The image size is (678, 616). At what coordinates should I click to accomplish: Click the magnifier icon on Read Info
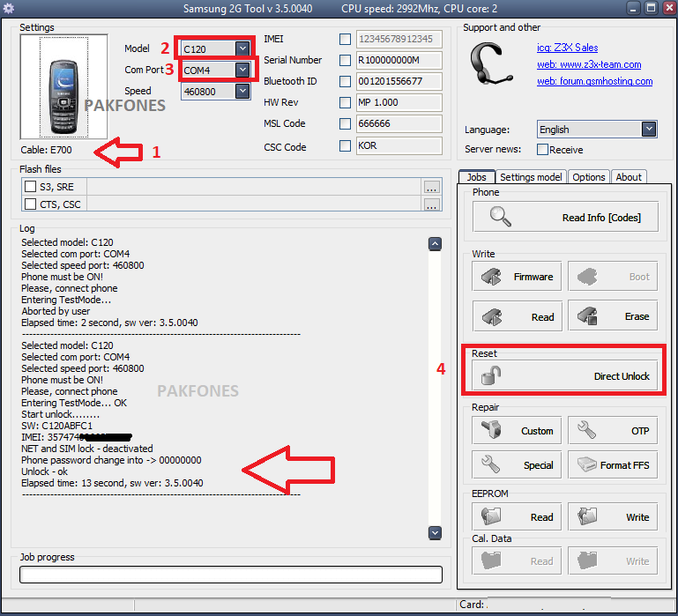(x=500, y=217)
